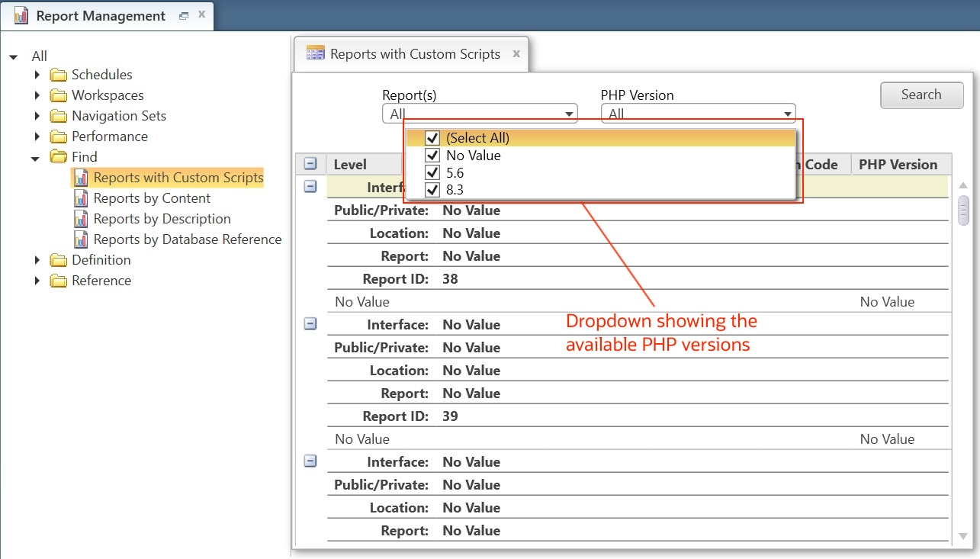The width and height of the screenshot is (980, 559).
Task: Collapse the All tree root
Action: tap(14, 56)
